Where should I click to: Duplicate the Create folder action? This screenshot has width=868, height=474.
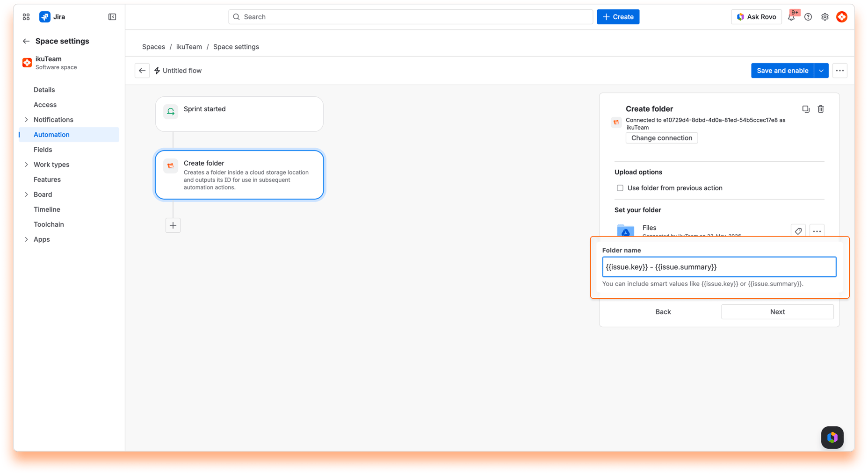(806, 109)
